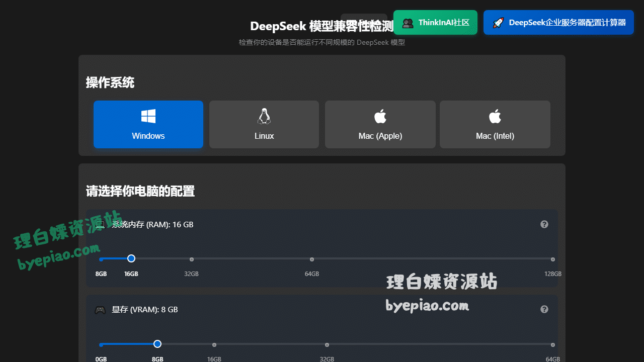Screen dimensions: 644x362
Task: Click the VRAM slider handle at 8GB
Action: click(157, 344)
